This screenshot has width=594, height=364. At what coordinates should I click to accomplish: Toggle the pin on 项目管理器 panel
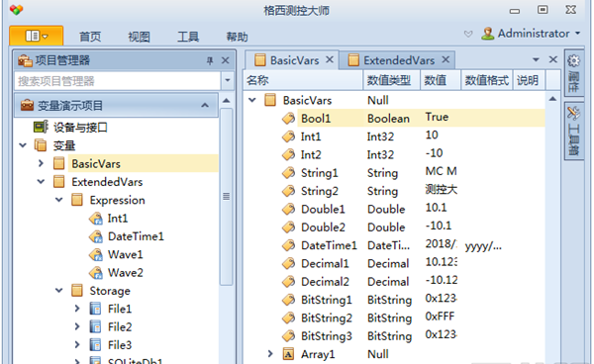click(210, 60)
